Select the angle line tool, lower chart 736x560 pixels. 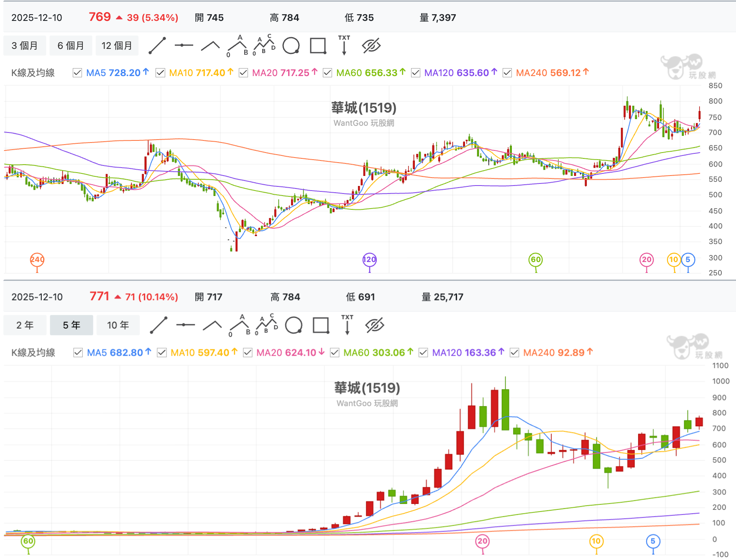coord(212,325)
